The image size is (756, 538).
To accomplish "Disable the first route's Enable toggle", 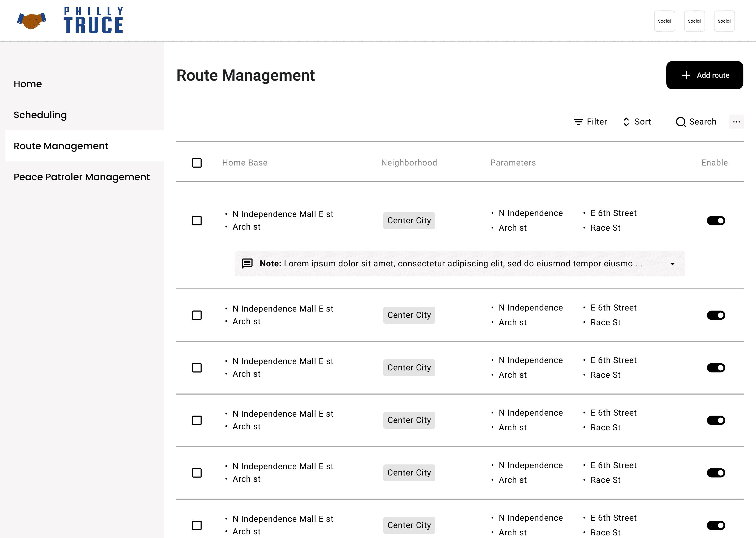I will 716,221.
